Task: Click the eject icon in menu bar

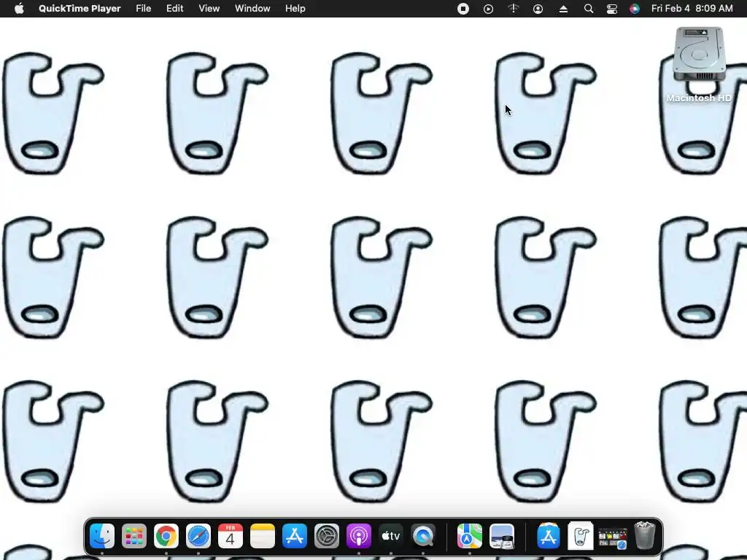Action: coord(563,9)
